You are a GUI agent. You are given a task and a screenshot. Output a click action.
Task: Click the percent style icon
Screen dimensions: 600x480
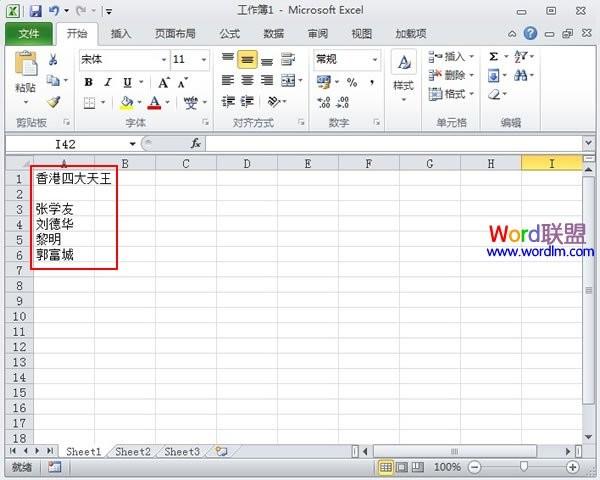pyautogui.click(x=352, y=82)
